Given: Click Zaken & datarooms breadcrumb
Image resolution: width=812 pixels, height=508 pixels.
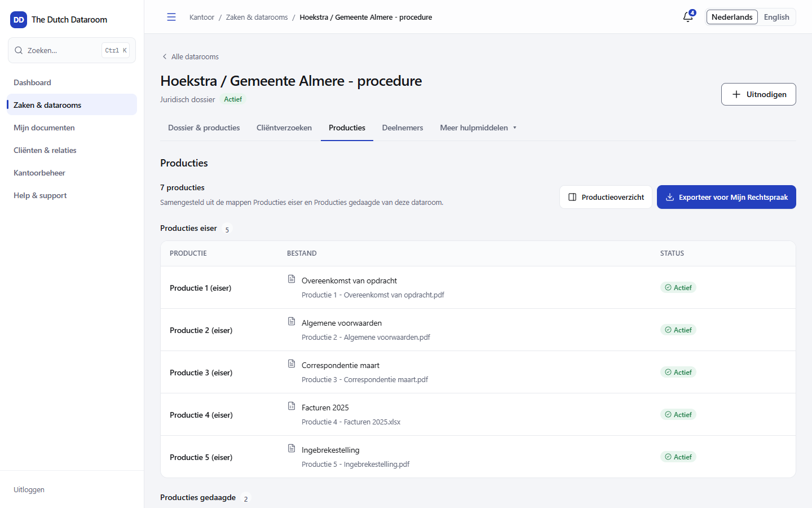Looking at the screenshot, I should tap(257, 17).
